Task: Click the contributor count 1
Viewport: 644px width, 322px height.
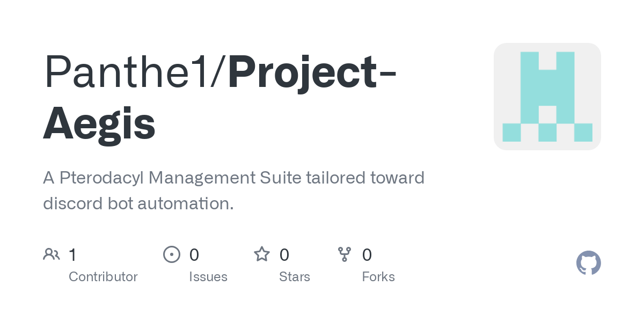Action: coord(72,254)
